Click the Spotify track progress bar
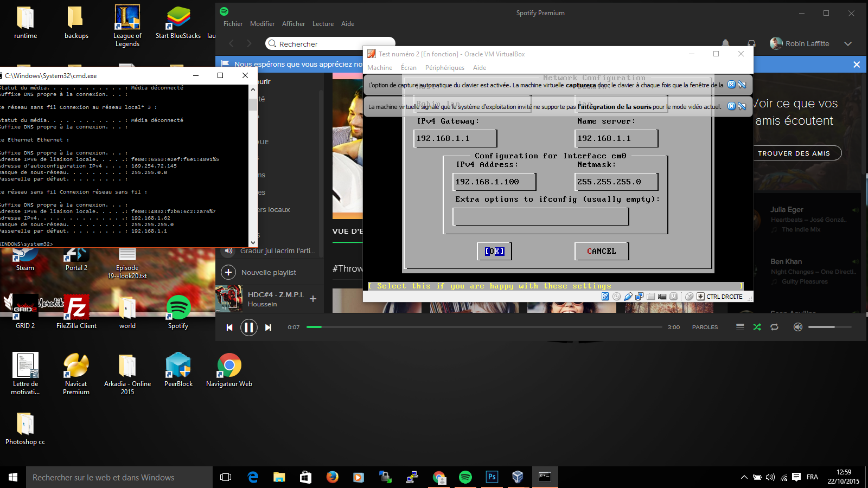868x488 pixels. [484, 327]
